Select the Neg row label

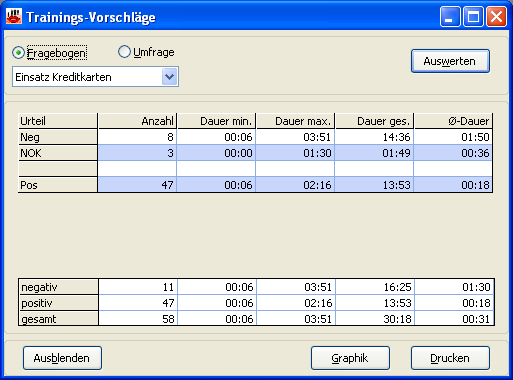(58, 137)
